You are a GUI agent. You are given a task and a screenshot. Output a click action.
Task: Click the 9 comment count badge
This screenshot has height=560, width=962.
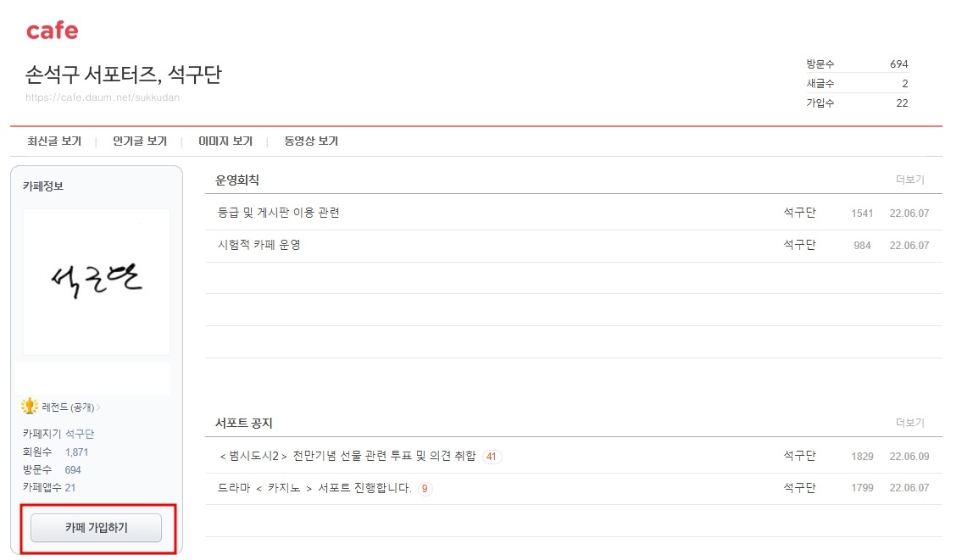[424, 488]
